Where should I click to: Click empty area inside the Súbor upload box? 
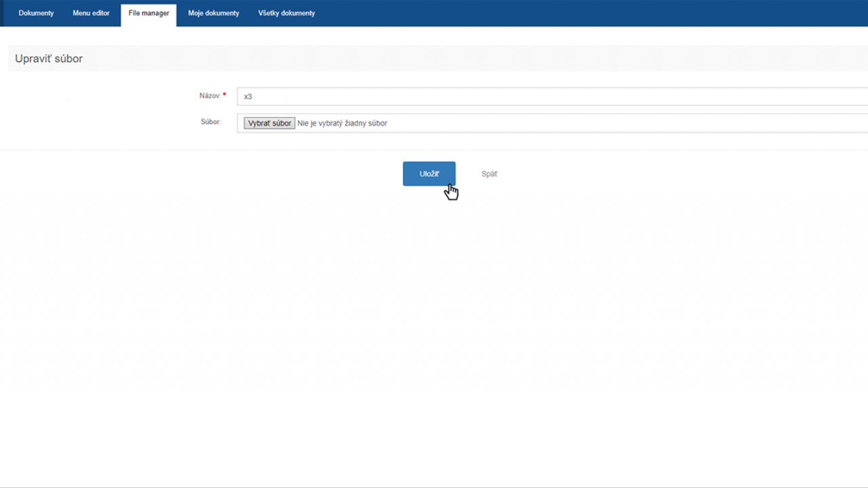point(610,123)
